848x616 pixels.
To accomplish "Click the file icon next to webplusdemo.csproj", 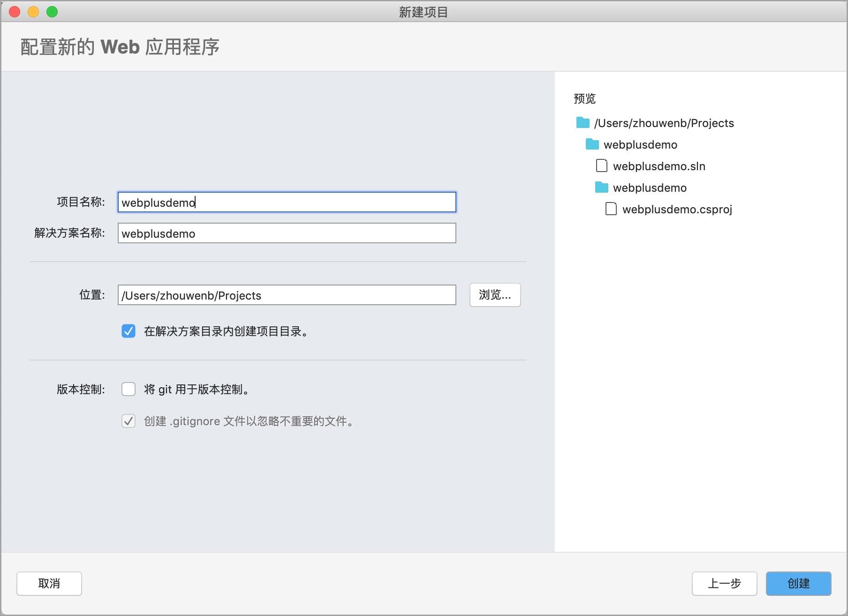I will [x=611, y=209].
